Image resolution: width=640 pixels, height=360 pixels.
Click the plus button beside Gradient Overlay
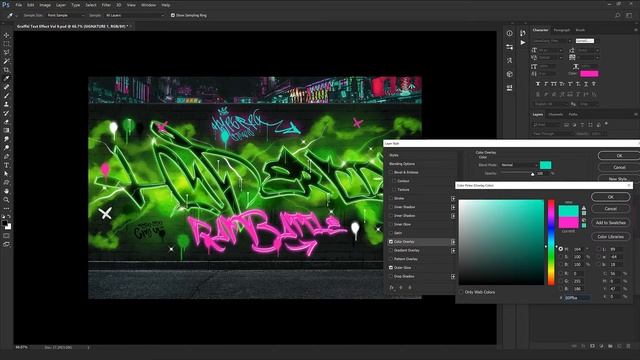453,250
